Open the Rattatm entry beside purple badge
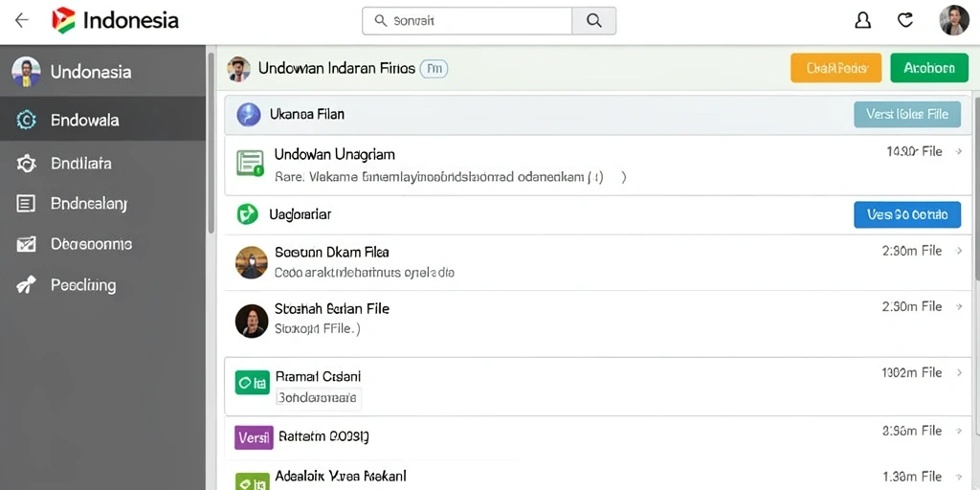 pyautogui.click(x=598, y=436)
